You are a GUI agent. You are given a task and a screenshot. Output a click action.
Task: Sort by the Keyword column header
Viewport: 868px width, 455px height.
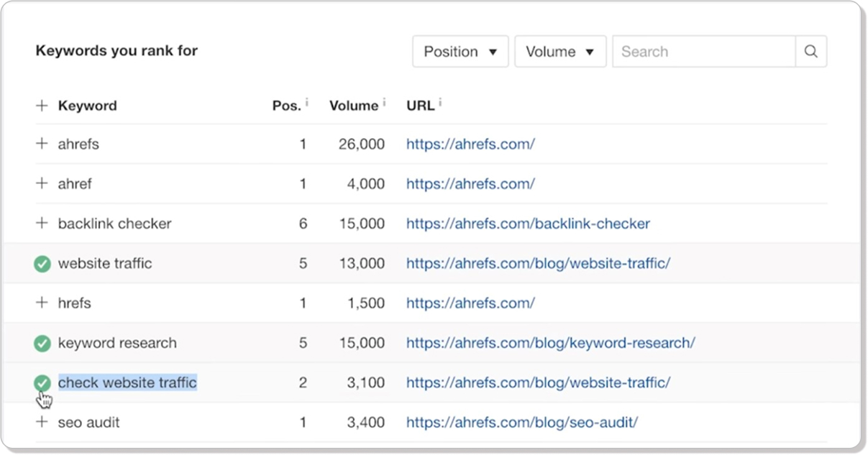coord(87,106)
